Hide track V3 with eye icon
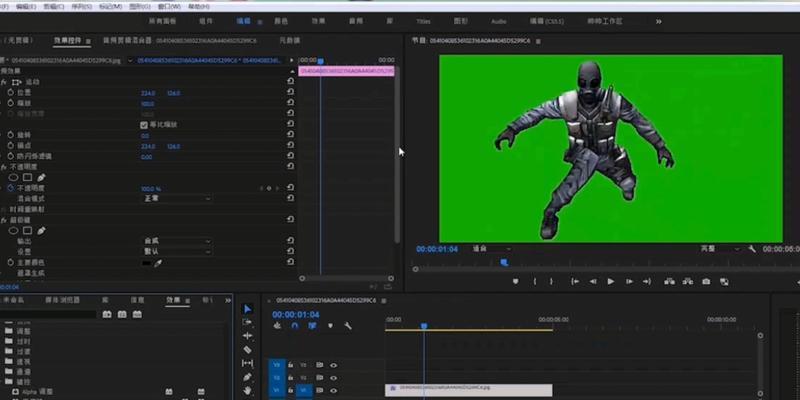The image size is (800, 400). point(333,365)
